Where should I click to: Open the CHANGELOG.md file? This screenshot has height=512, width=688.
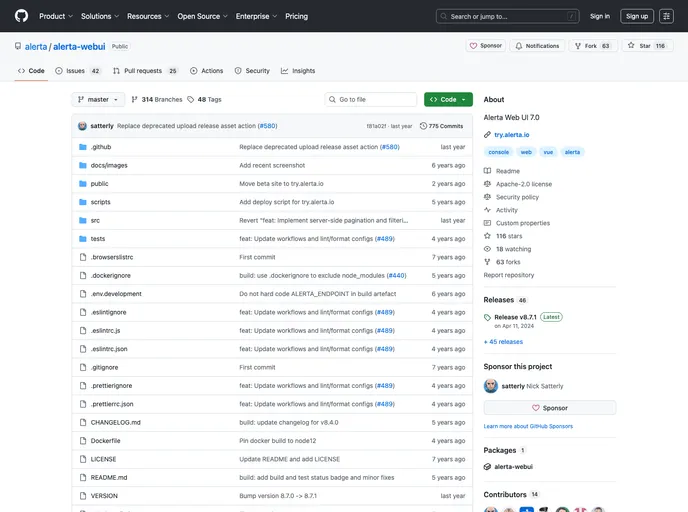[115, 422]
